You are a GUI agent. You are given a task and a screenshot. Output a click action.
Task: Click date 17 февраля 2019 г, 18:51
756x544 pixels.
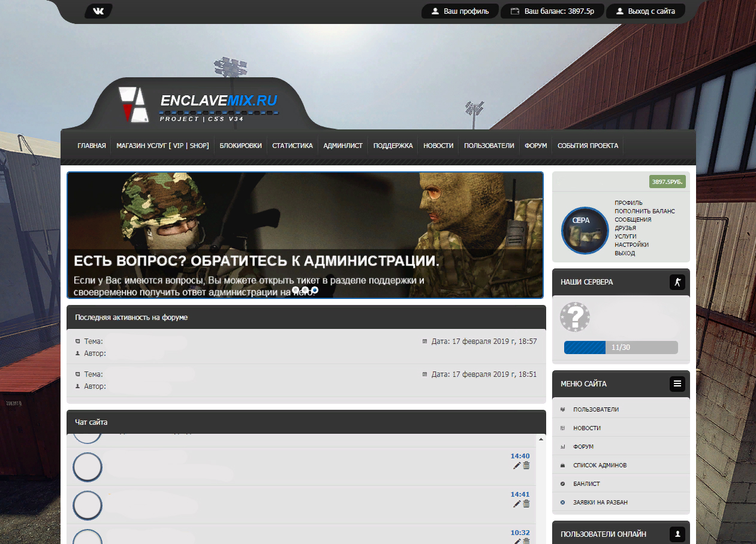coord(484,374)
